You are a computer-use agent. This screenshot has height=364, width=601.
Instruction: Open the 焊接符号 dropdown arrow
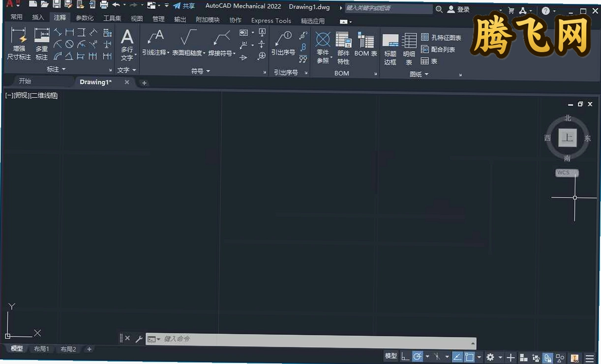coord(235,53)
